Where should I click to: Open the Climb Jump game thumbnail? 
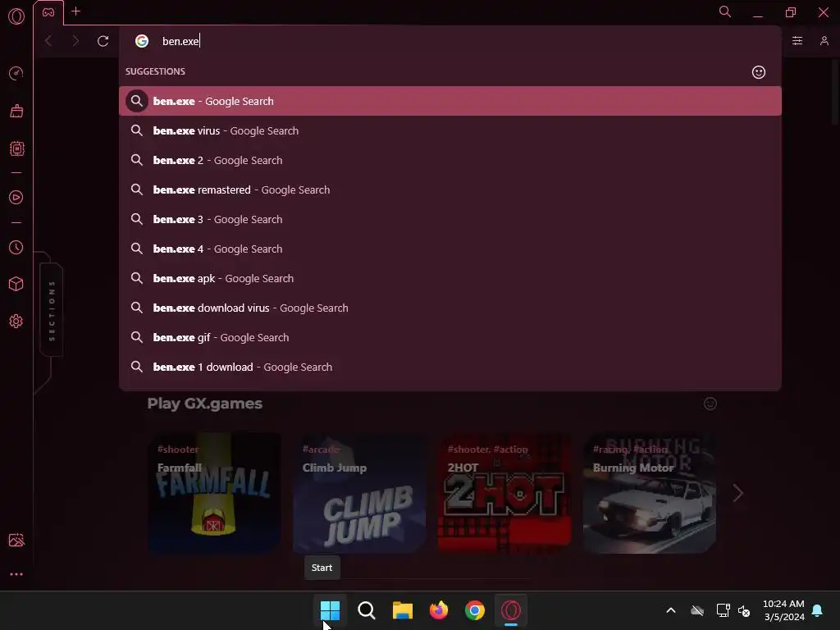(359, 493)
